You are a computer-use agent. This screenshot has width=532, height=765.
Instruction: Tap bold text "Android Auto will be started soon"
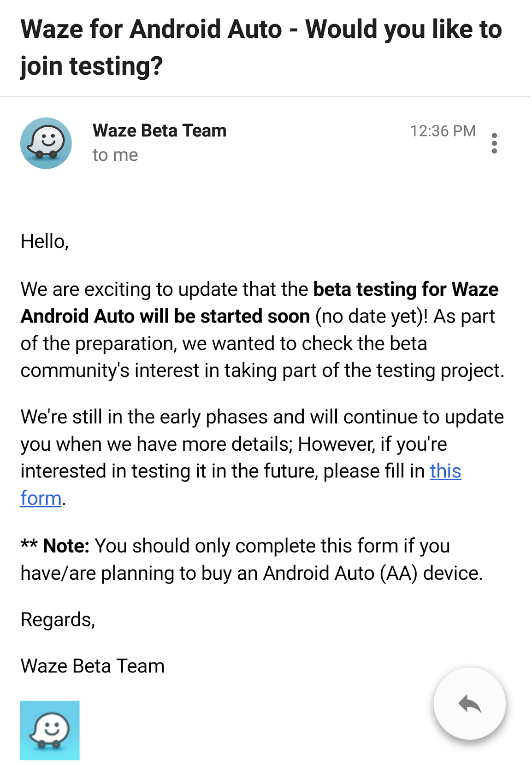[165, 316]
